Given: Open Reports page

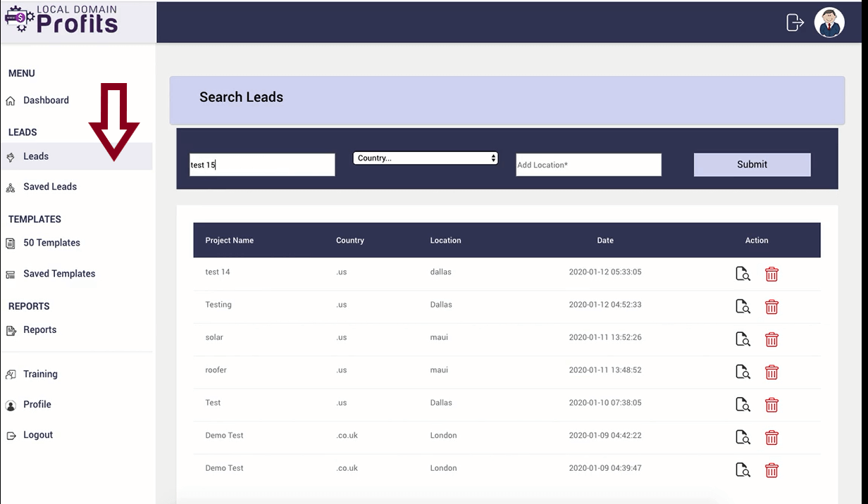Looking at the screenshot, I should [x=39, y=329].
